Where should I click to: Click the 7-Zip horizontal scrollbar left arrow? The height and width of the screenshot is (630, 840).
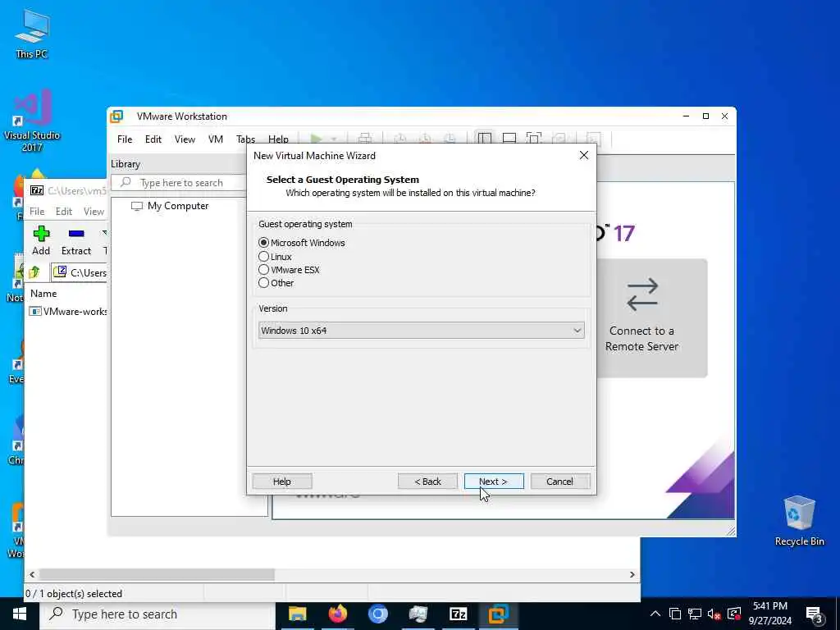32,574
